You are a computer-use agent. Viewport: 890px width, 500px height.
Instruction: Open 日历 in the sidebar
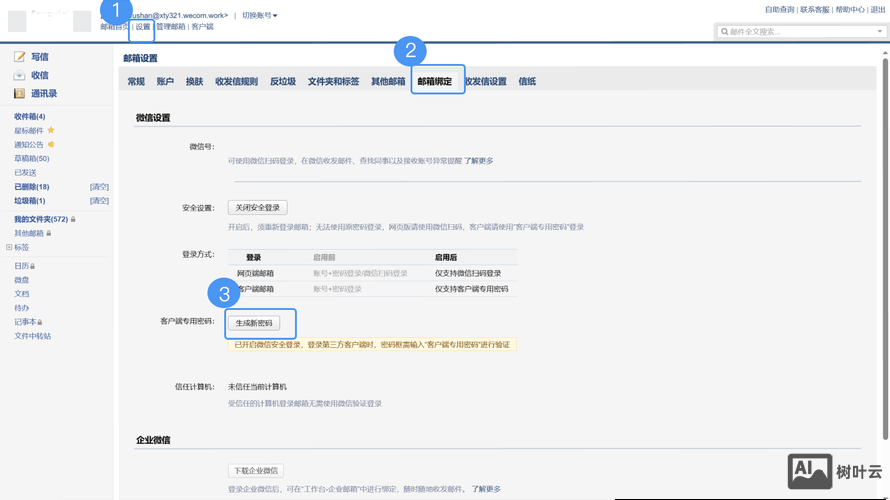pyautogui.click(x=22, y=266)
